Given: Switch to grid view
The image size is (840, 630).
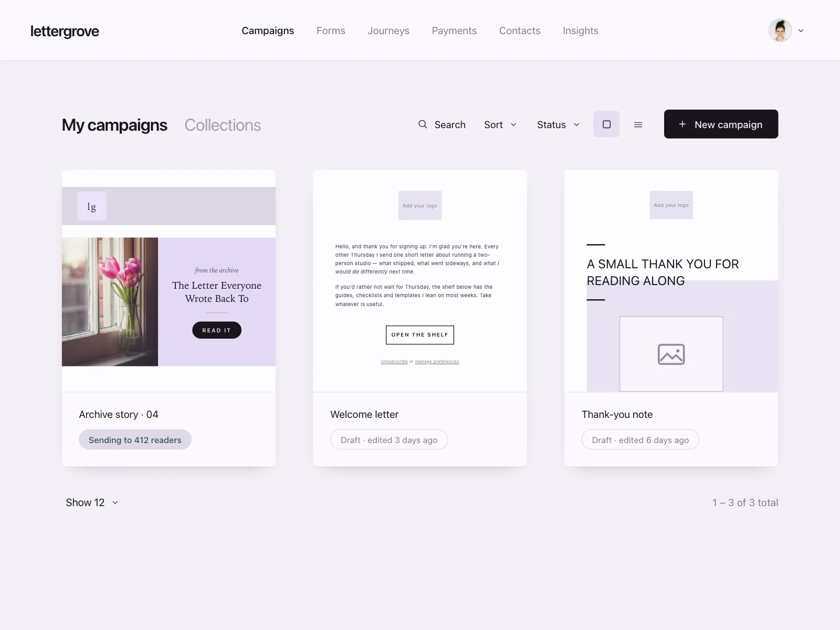Looking at the screenshot, I should 606,124.
